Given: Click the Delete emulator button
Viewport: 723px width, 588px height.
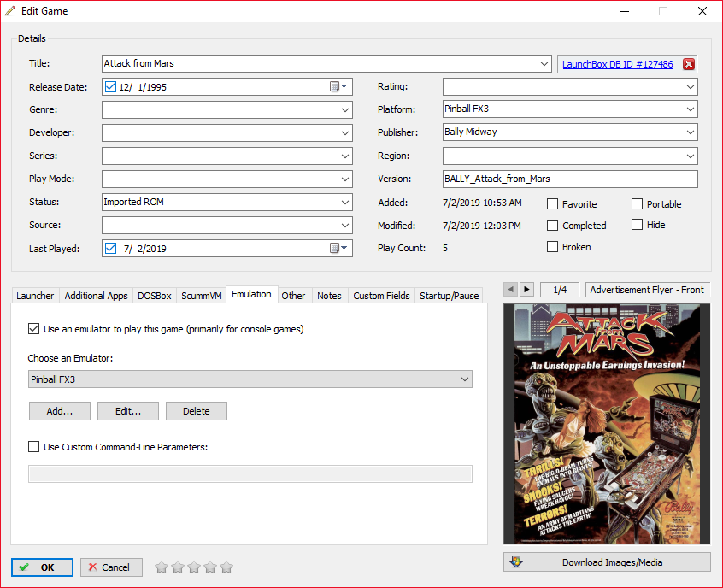Looking at the screenshot, I should tap(197, 411).
